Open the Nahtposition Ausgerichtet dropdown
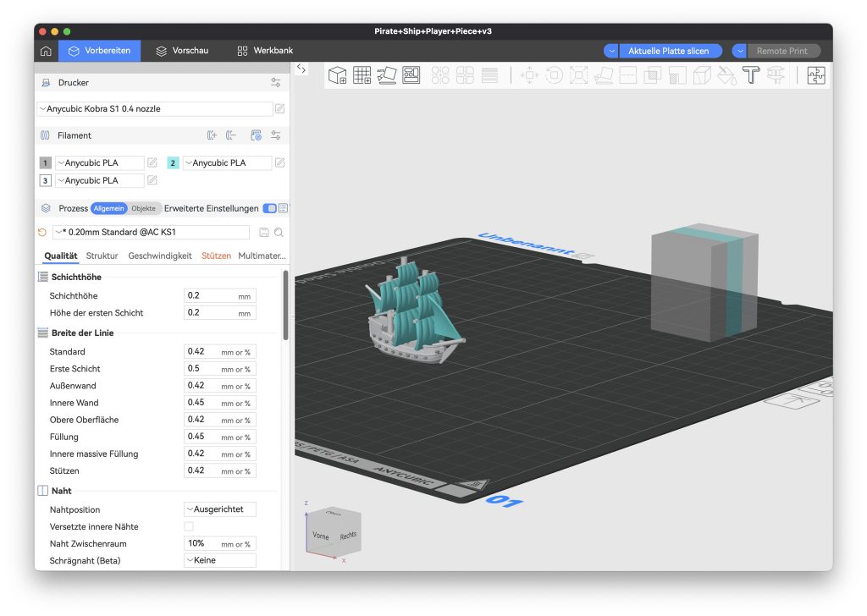Image resolution: width=867 pixels, height=616 pixels. pyautogui.click(x=219, y=510)
